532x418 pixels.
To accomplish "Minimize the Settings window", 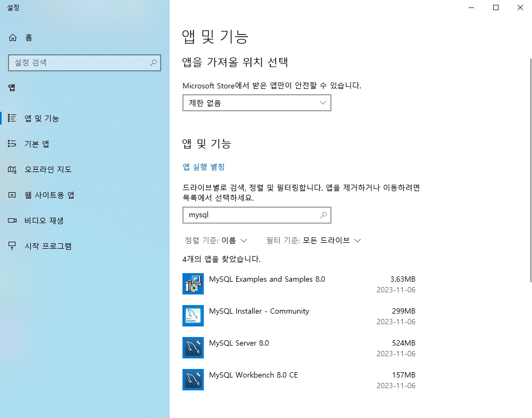I will [x=471, y=7].
